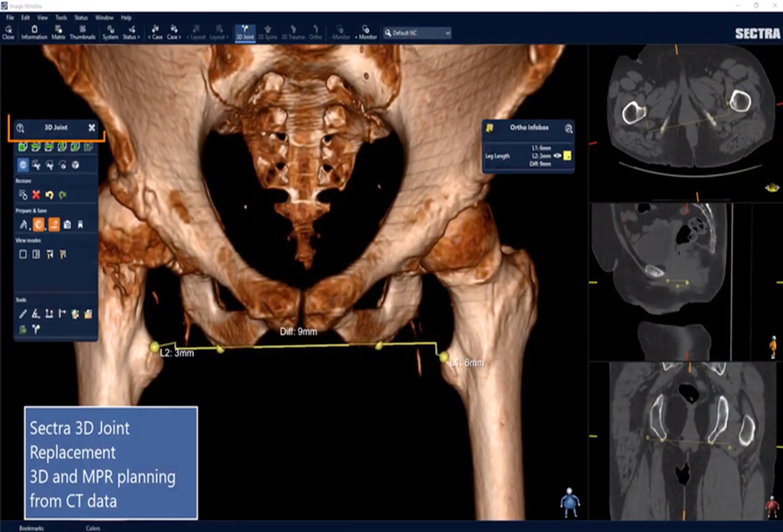This screenshot has width=783, height=532.
Task: Click the Bookmarks label at bottom
Action: 31,528
